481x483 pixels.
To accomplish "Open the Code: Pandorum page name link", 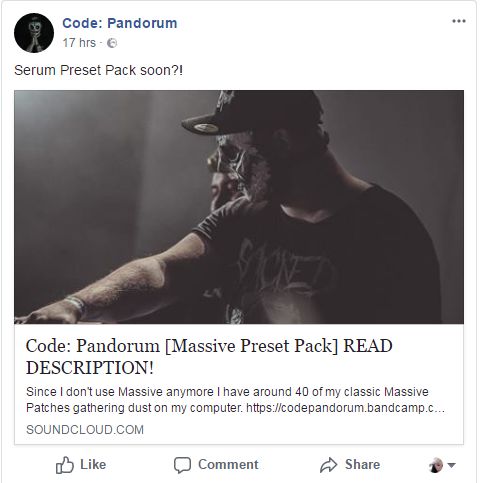I will [x=120, y=23].
